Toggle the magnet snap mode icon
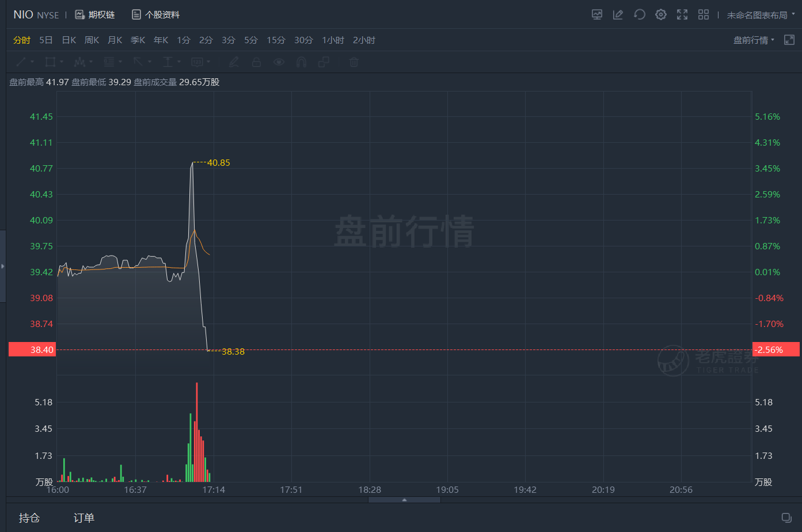Viewport: 802px width, 532px height. click(301, 62)
